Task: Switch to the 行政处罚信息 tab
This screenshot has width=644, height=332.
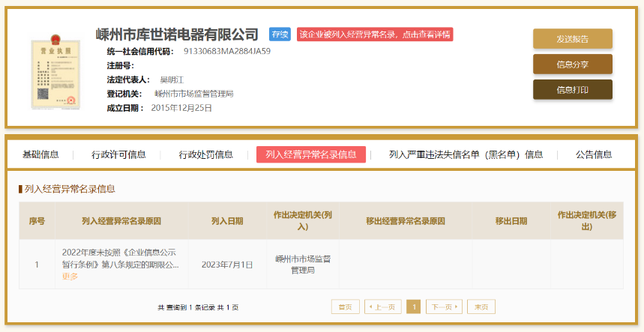Action: (x=205, y=154)
